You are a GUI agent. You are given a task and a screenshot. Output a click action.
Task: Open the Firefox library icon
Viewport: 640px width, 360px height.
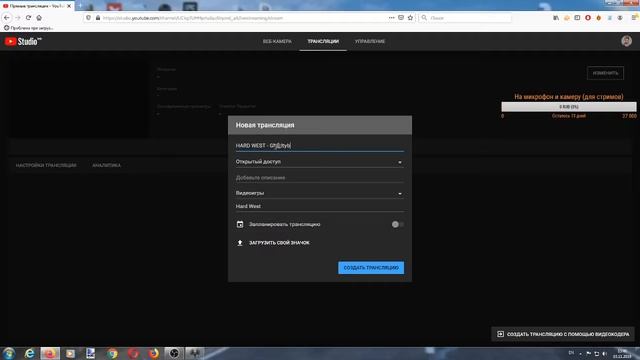[556, 18]
